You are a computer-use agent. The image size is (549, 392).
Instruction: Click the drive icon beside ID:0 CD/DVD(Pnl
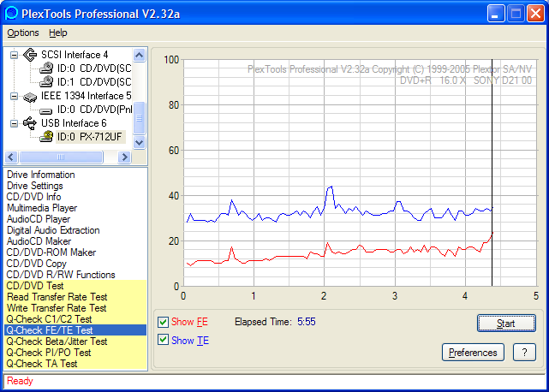46,110
